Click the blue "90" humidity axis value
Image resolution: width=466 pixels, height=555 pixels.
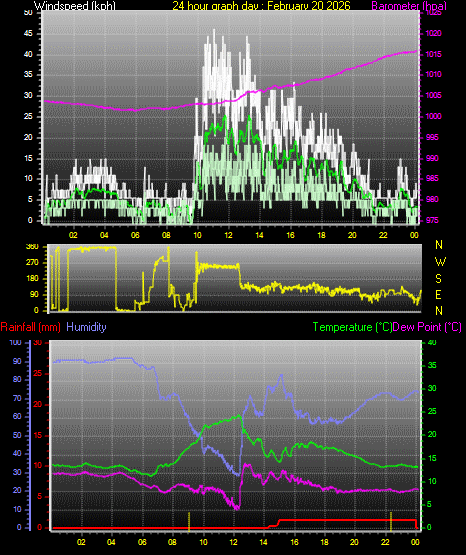click(x=17, y=361)
